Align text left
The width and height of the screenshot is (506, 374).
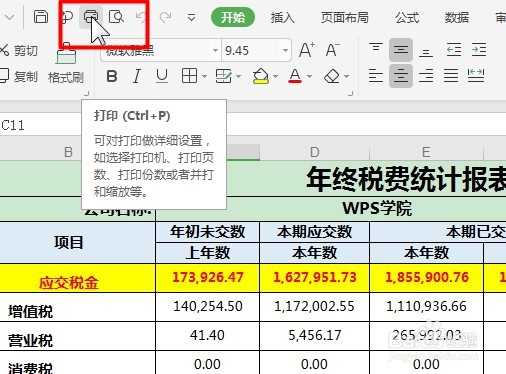coord(376,76)
